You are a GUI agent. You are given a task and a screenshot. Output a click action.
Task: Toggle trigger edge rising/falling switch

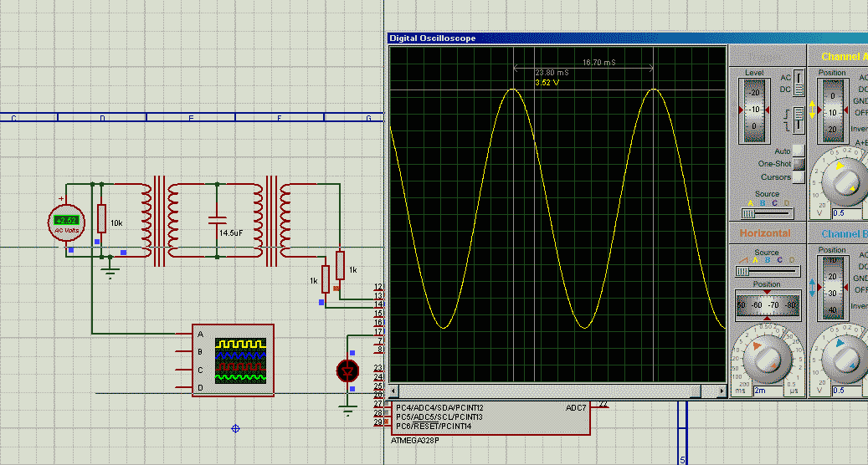[799, 120]
